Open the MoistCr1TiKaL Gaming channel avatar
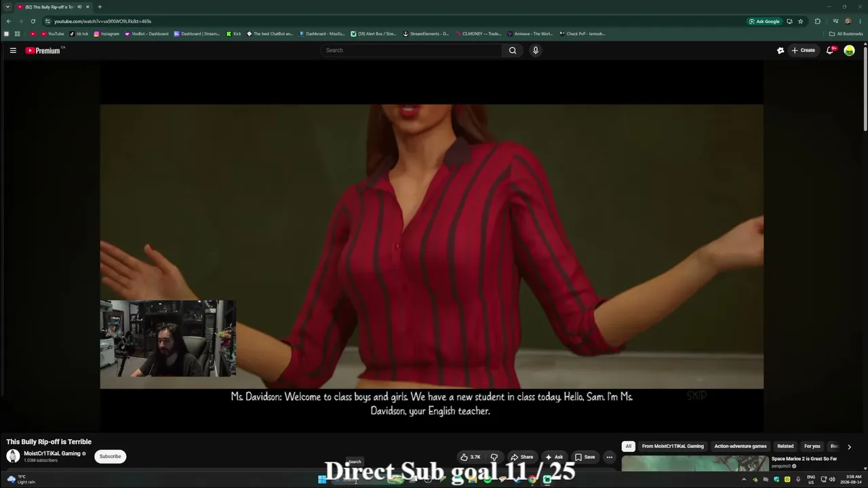Viewport: 868px width, 488px height. coord(13,456)
